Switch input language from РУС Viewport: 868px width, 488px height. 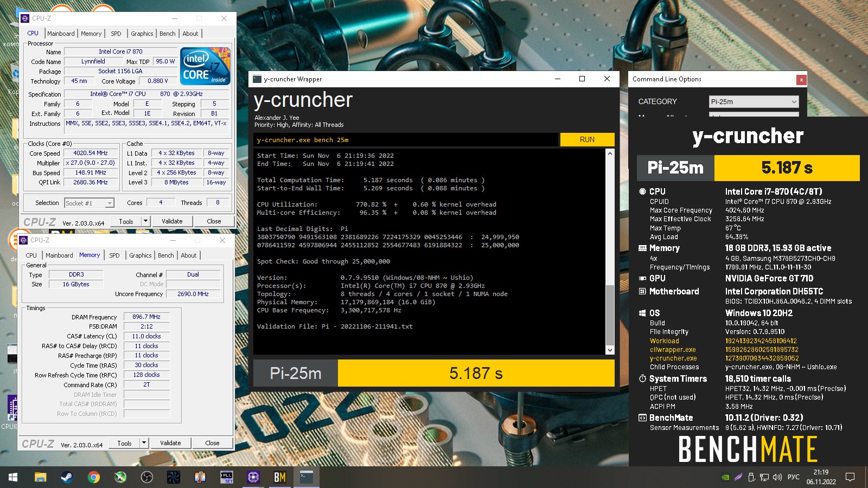[794, 477]
